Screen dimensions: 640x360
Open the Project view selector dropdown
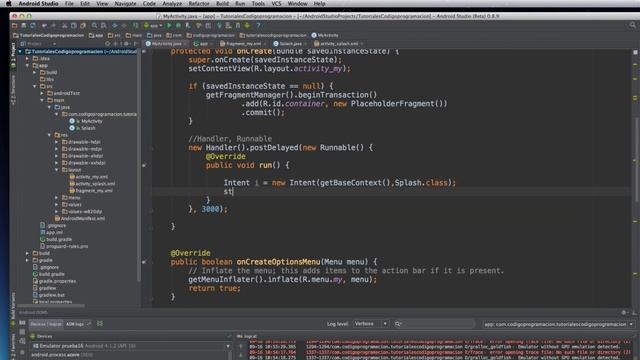click(x=38, y=44)
